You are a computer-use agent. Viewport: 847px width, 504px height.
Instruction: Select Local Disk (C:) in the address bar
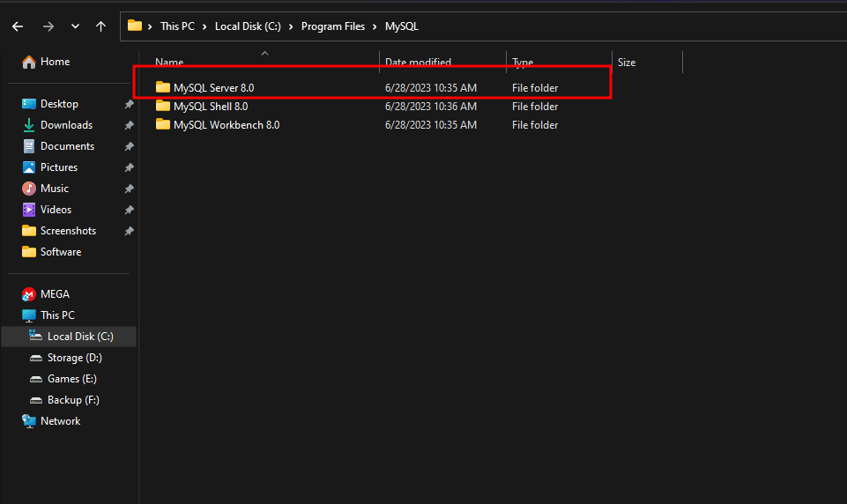(248, 26)
